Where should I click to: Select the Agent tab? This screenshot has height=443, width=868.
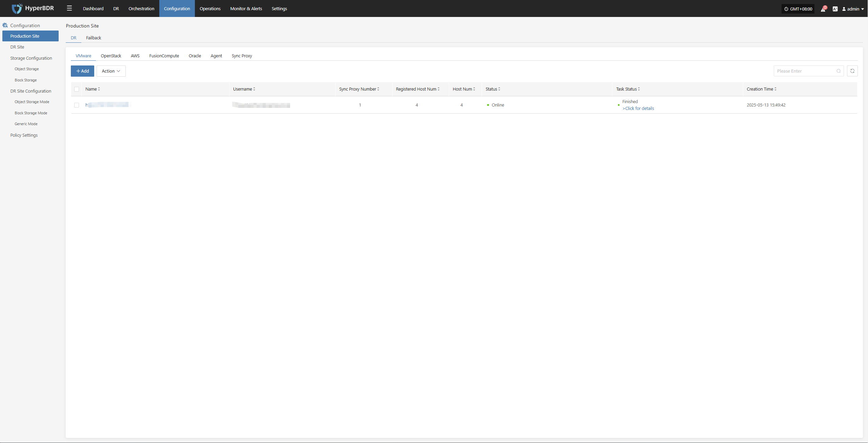[216, 56]
